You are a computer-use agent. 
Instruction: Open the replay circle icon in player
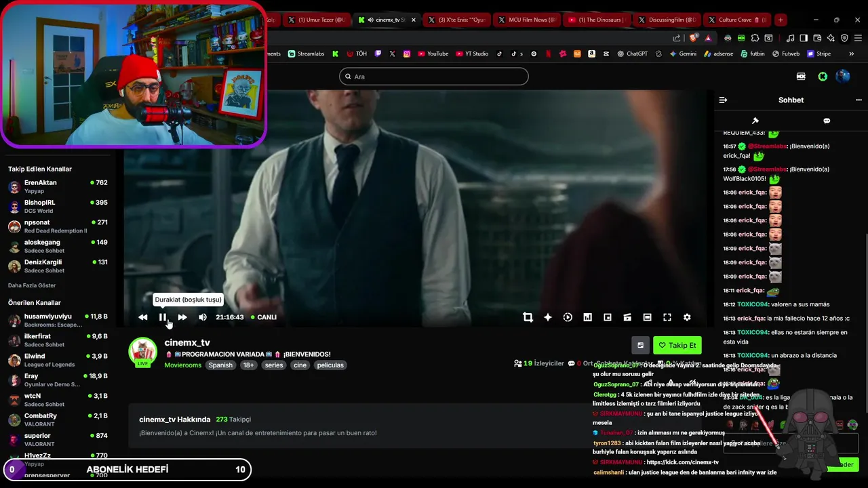pos(568,317)
